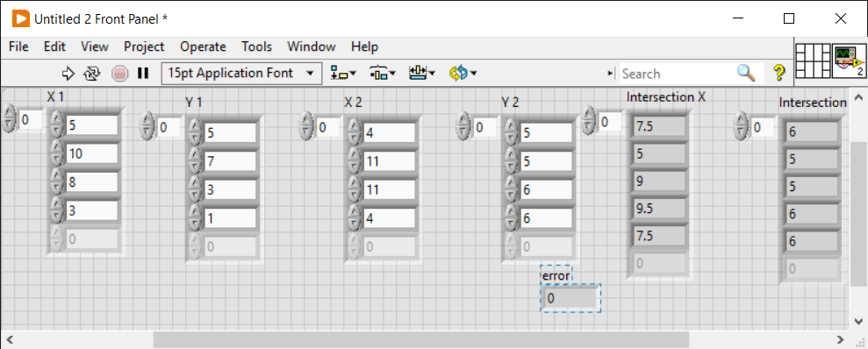Screen dimensions: 868x349
Task: Click the error indicator value field
Action: 570,298
